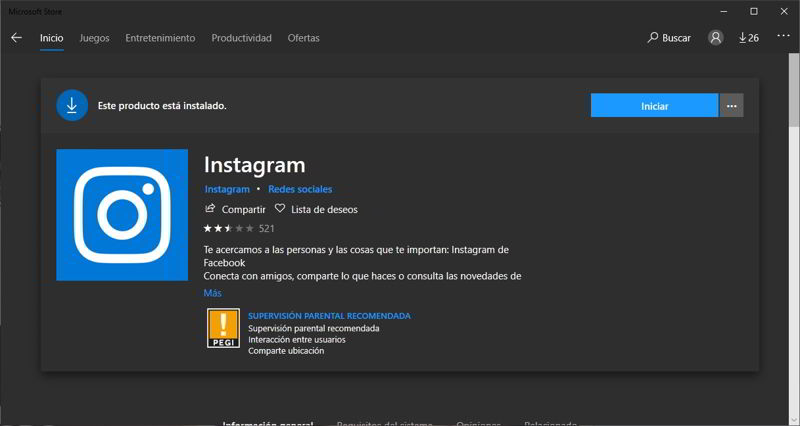Open the three-dots more options button

[731, 105]
